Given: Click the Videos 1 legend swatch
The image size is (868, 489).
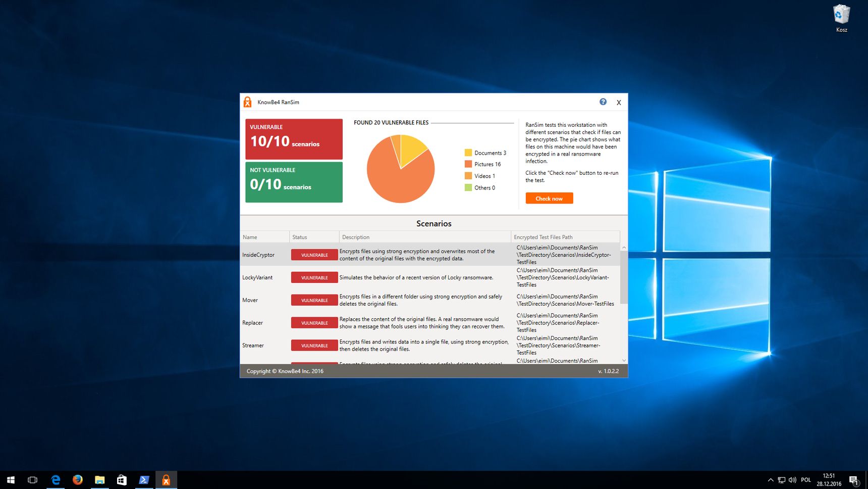Looking at the screenshot, I should (468, 176).
